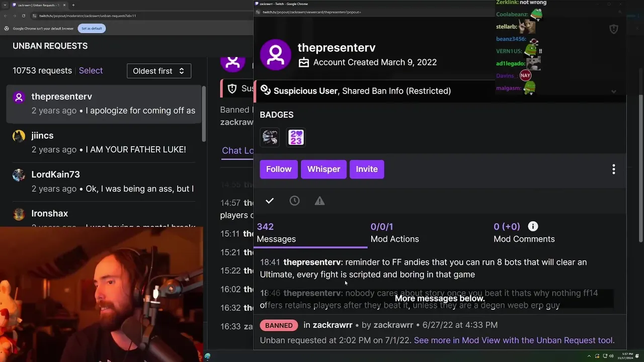Screen dimensions: 644x362
Task: Whisper to thepresenterv
Action: point(324,169)
